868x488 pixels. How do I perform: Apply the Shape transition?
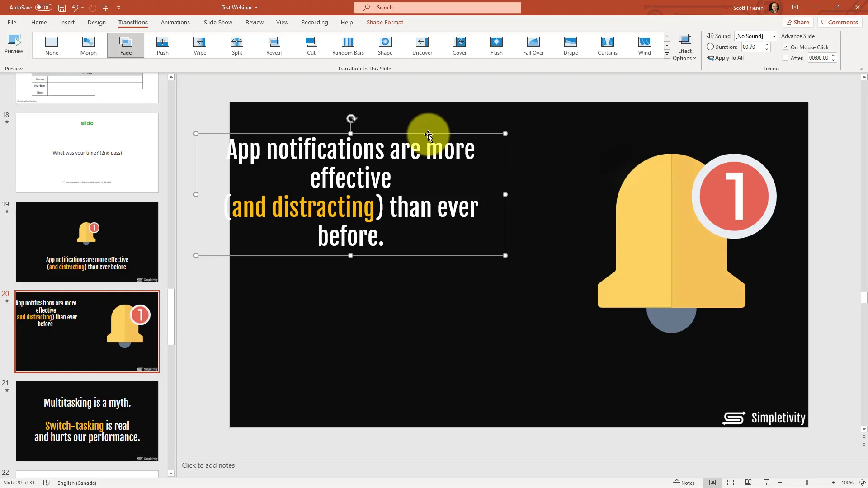(385, 45)
